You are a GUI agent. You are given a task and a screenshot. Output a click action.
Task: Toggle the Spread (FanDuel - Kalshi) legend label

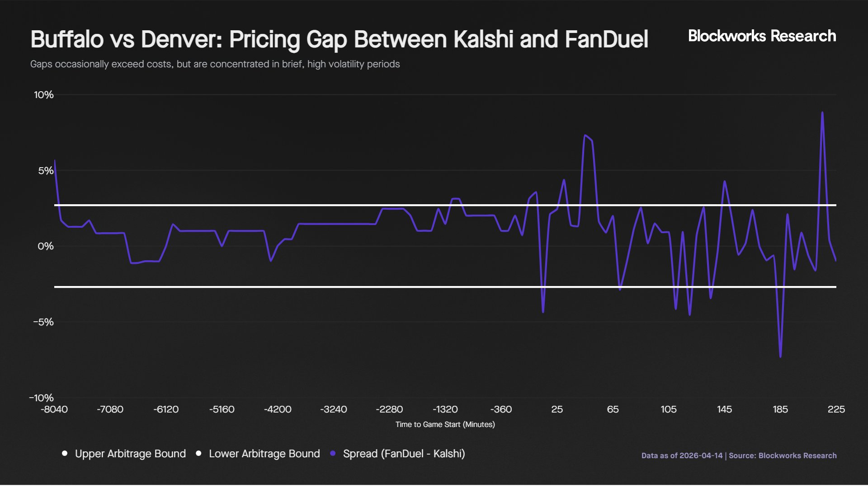(x=404, y=454)
